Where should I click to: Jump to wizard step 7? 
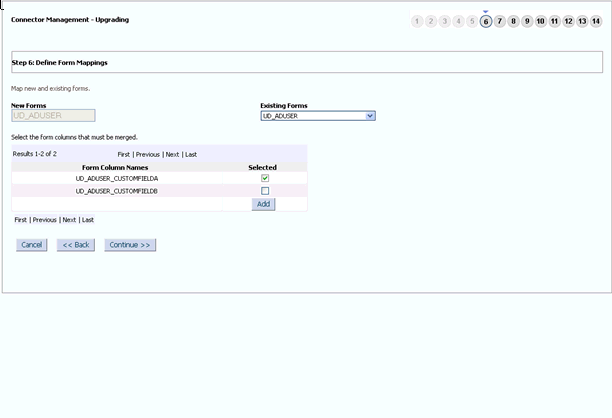pyautogui.click(x=500, y=21)
